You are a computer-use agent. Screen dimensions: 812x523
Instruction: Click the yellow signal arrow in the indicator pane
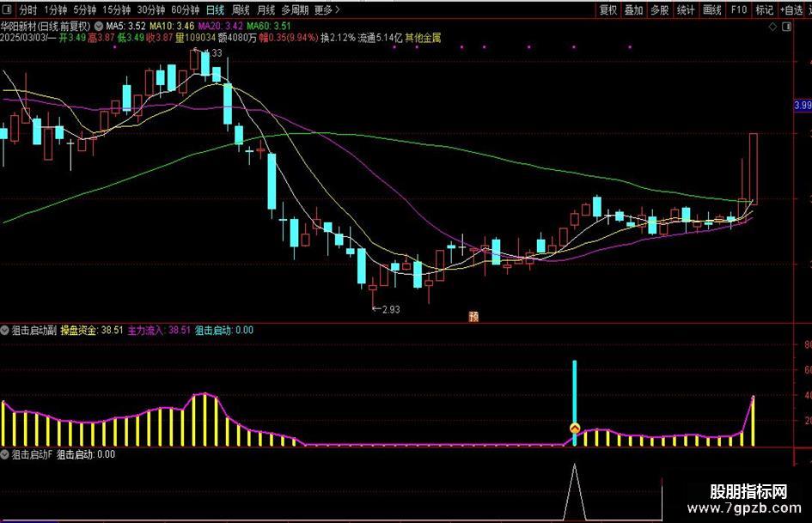click(x=574, y=429)
